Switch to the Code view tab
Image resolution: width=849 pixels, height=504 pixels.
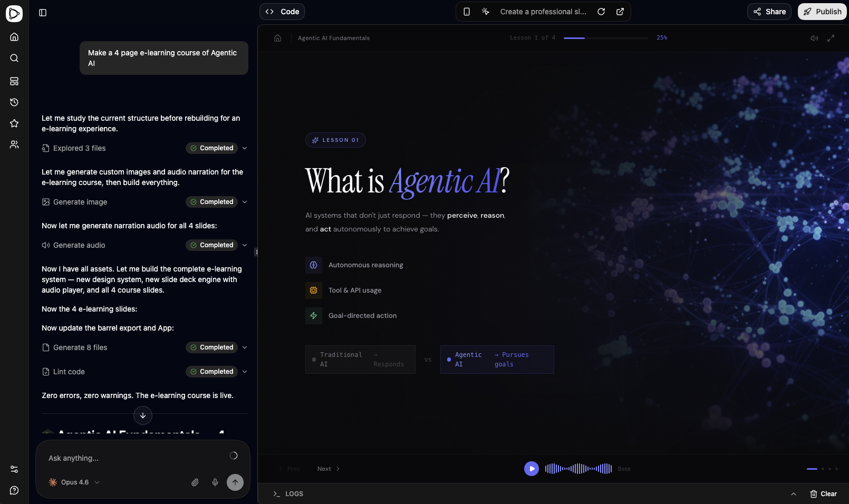(x=282, y=12)
